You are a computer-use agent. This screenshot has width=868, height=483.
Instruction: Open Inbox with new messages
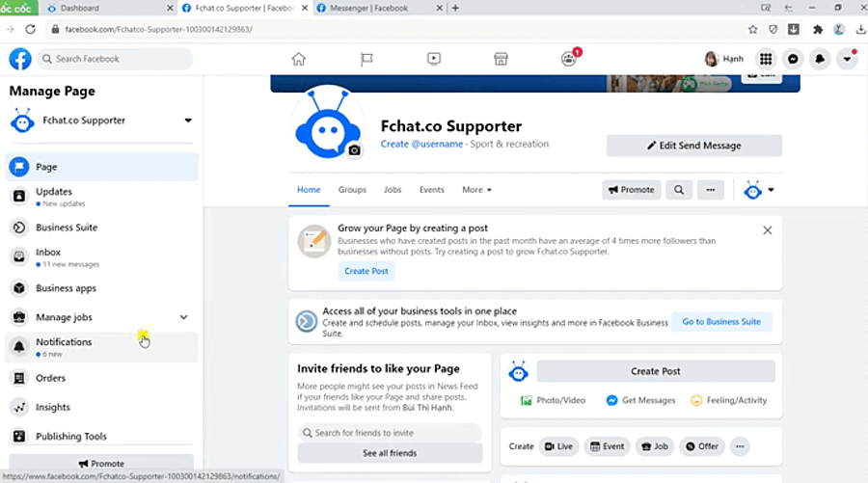click(x=102, y=257)
